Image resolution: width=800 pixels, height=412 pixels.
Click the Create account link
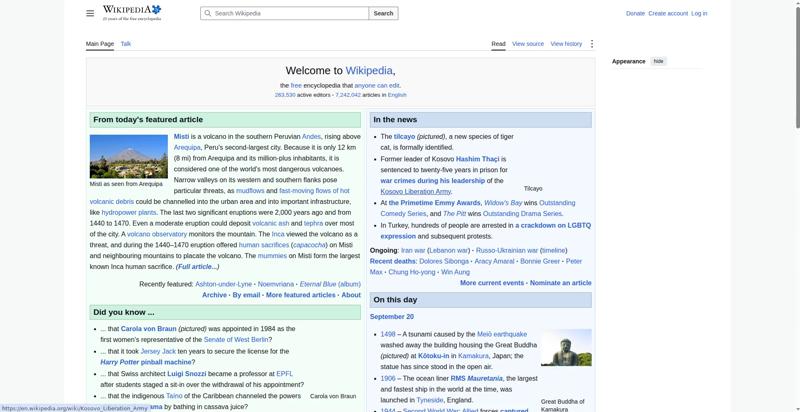click(x=668, y=13)
